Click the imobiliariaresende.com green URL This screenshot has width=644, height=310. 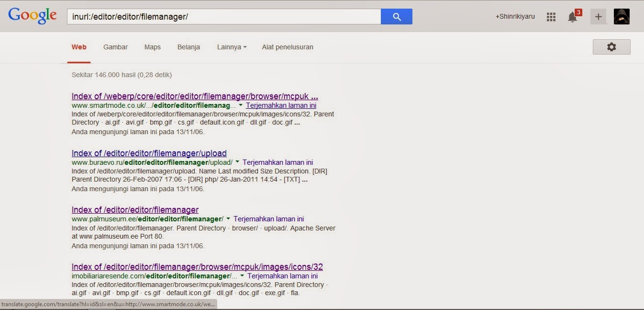(155, 276)
